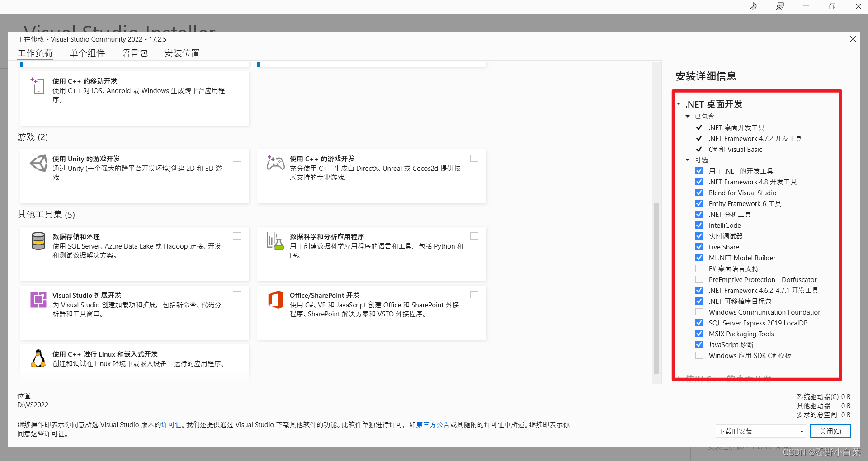This screenshot has width=868, height=461.
Task: Collapse the 已包含 section
Action: coord(688,116)
